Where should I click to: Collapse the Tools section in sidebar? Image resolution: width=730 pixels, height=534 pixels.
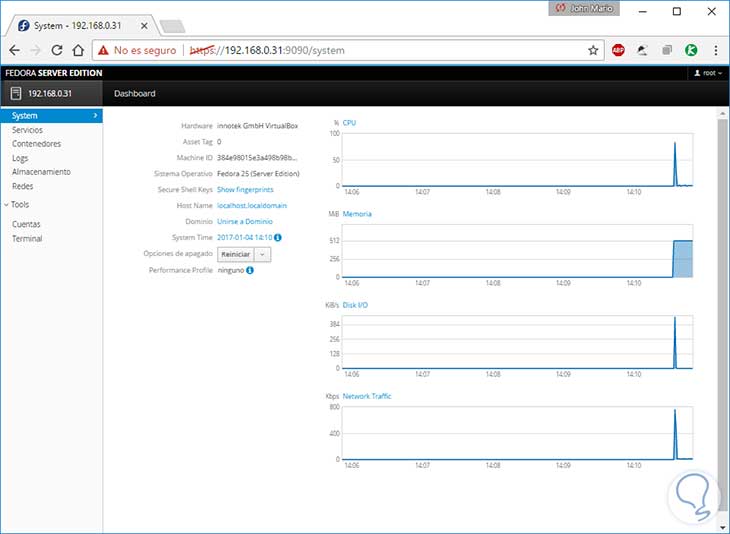click(x=17, y=204)
